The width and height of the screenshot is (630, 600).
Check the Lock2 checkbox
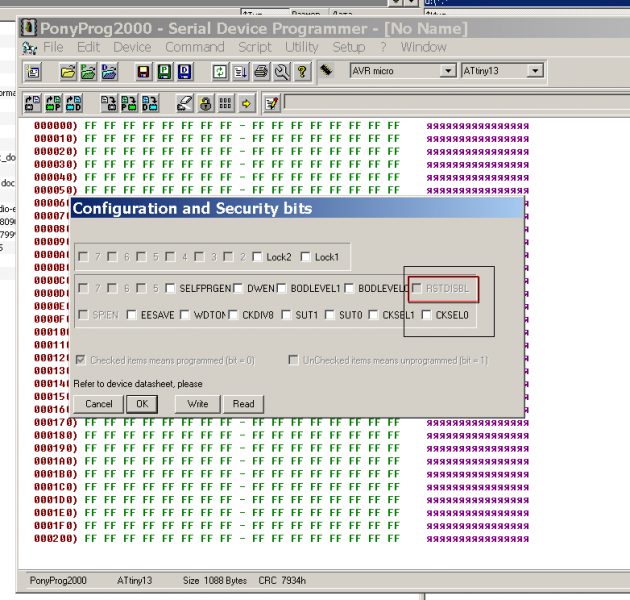click(x=257, y=256)
